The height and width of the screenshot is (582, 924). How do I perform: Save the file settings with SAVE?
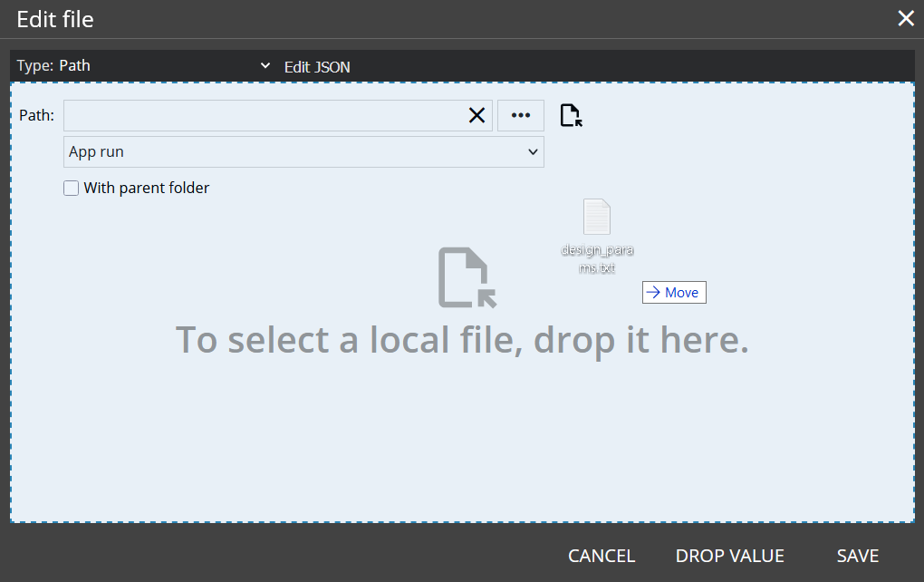click(x=857, y=556)
